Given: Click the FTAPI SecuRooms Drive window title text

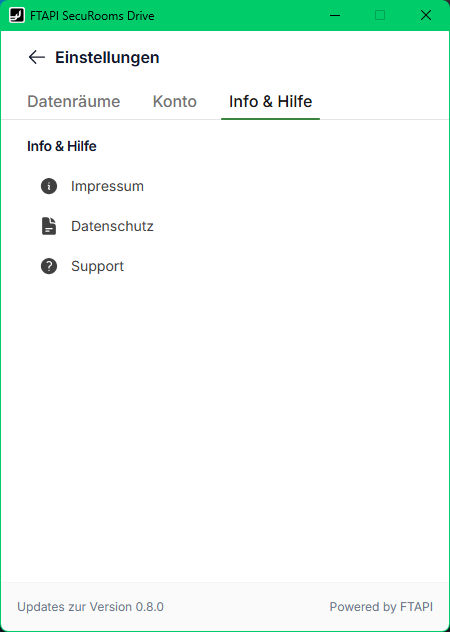Looking at the screenshot, I should pyautogui.click(x=92, y=16).
